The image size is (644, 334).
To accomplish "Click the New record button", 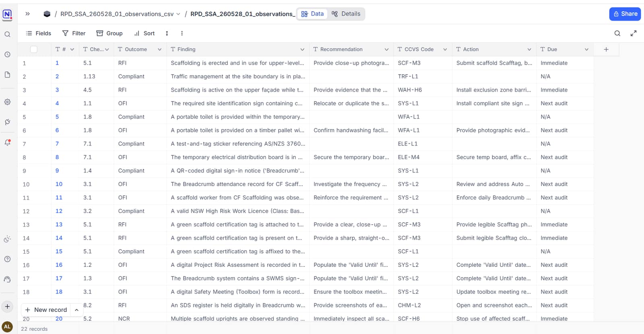I will (46, 310).
